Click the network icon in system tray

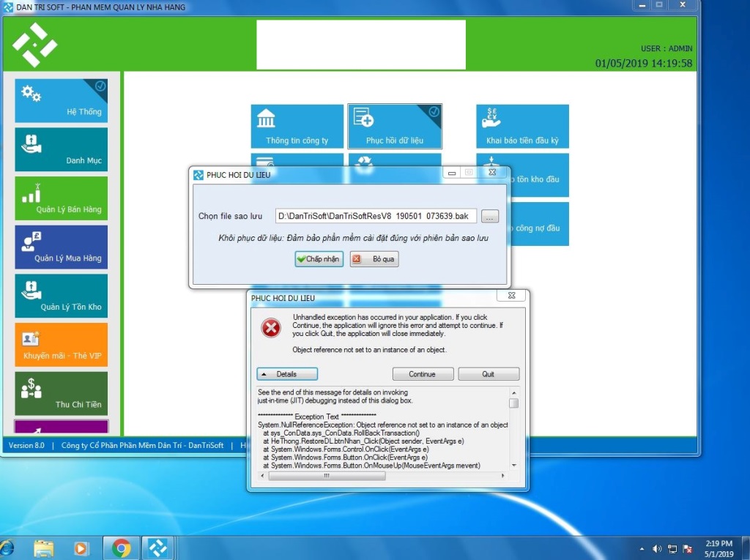[672, 549]
